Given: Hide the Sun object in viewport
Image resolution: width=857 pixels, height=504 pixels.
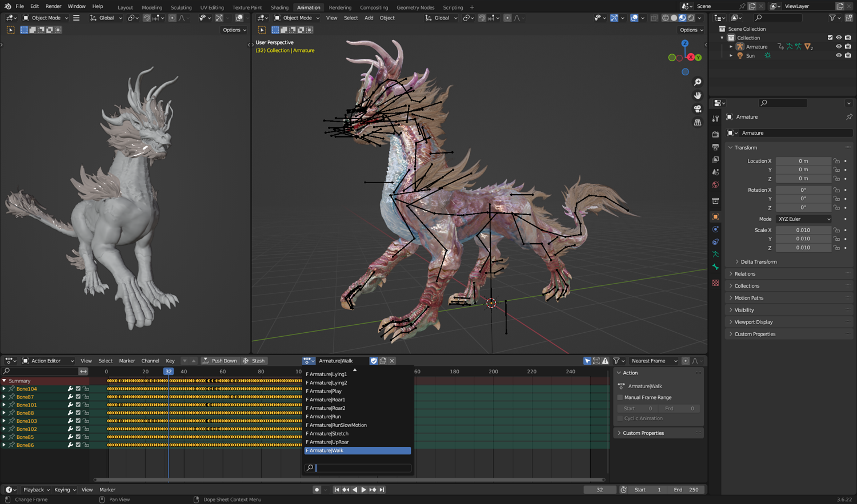Looking at the screenshot, I should pyautogui.click(x=839, y=55).
